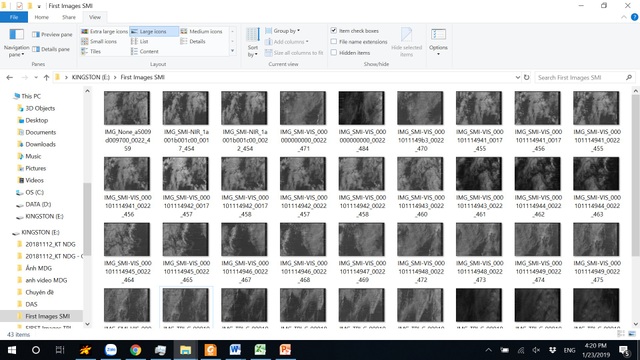The image size is (640, 360).
Task: Click the ENG language indicator
Action: click(569, 350)
